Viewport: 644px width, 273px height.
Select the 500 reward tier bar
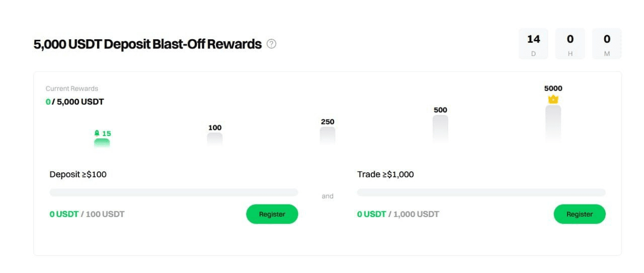pyautogui.click(x=440, y=129)
